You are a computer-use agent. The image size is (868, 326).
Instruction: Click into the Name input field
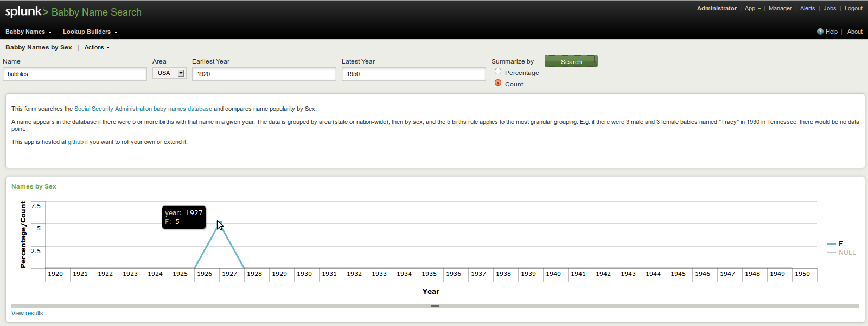pyautogui.click(x=75, y=74)
